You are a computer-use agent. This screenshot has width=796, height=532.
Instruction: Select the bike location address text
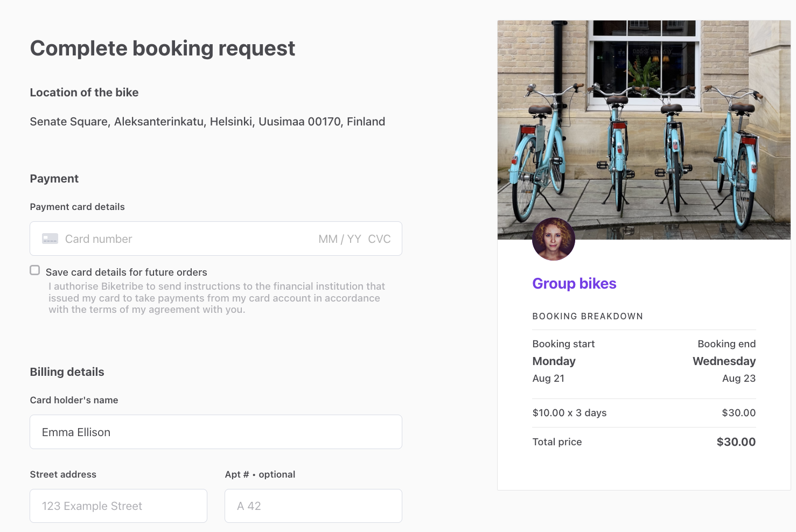207,121
